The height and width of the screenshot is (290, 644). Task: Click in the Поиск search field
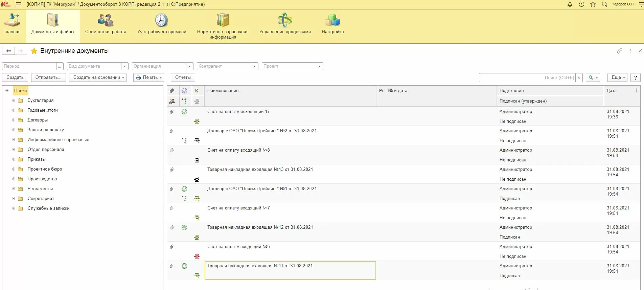pos(527,77)
